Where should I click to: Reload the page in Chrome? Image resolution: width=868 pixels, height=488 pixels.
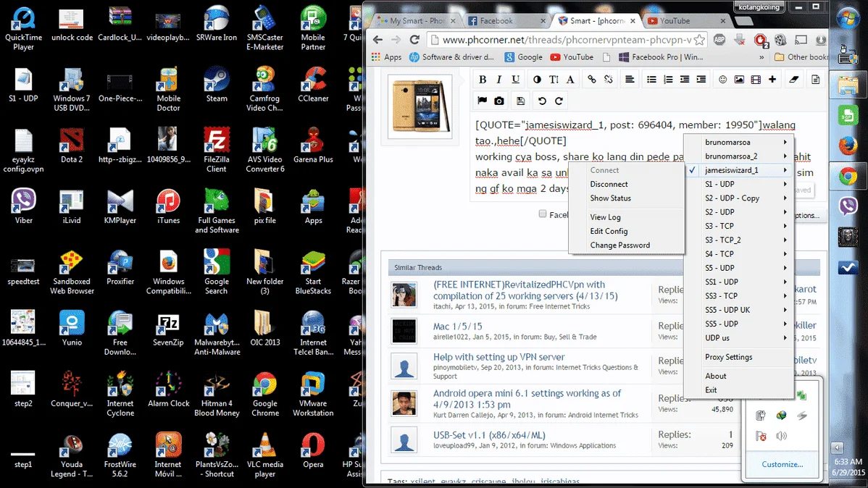[x=414, y=39]
